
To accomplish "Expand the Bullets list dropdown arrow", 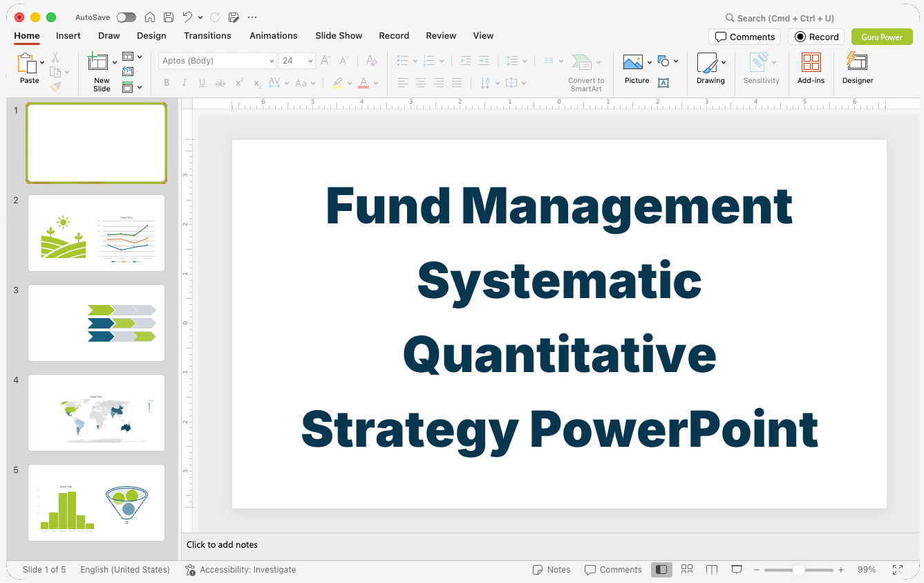I will tap(415, 61).
